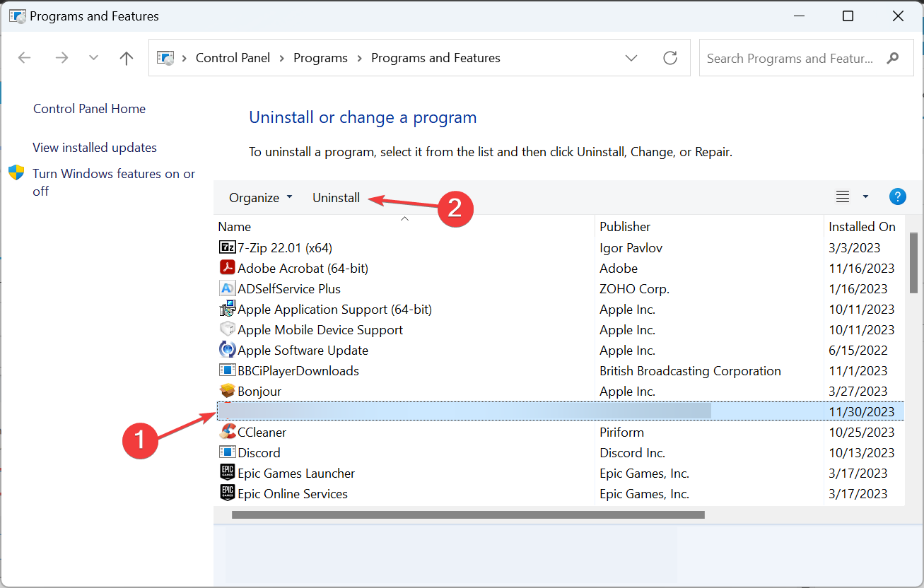924x588 pixels.
Task: Click the CCleaner icon
Action: pyautogui.click(x=227, y=432)
